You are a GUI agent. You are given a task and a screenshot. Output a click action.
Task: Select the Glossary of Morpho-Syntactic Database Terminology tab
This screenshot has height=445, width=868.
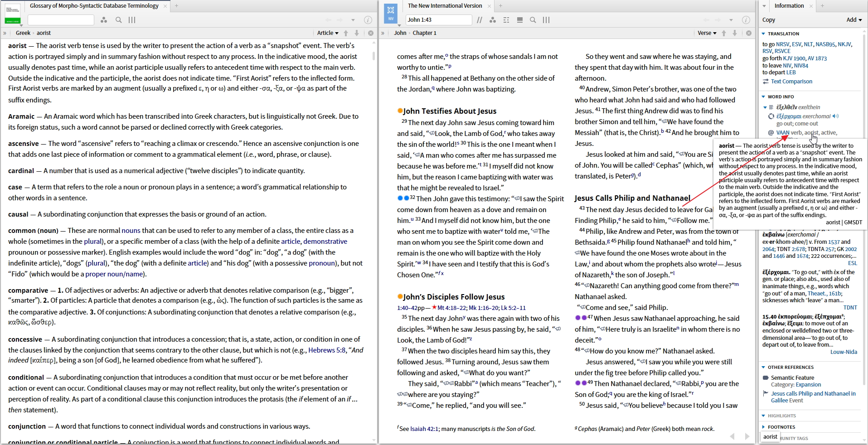pyautogui.click(x=94, y=6)
